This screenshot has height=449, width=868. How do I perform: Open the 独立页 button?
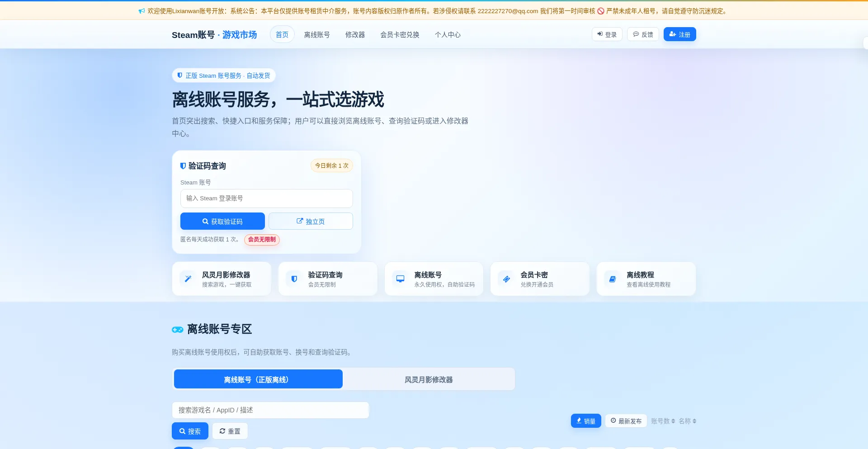tap(311, 221)
